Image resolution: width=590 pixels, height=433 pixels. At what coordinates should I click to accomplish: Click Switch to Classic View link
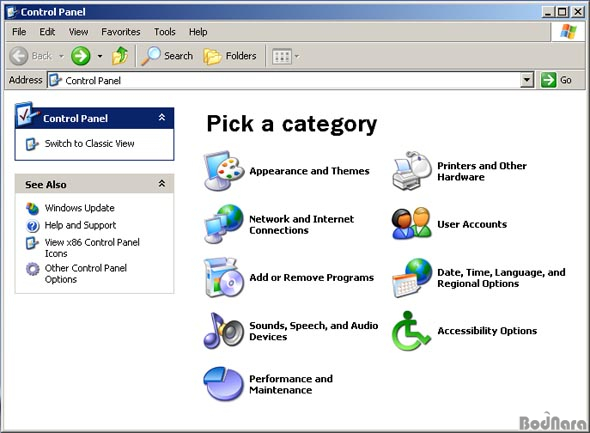click(x=90, y=144)
